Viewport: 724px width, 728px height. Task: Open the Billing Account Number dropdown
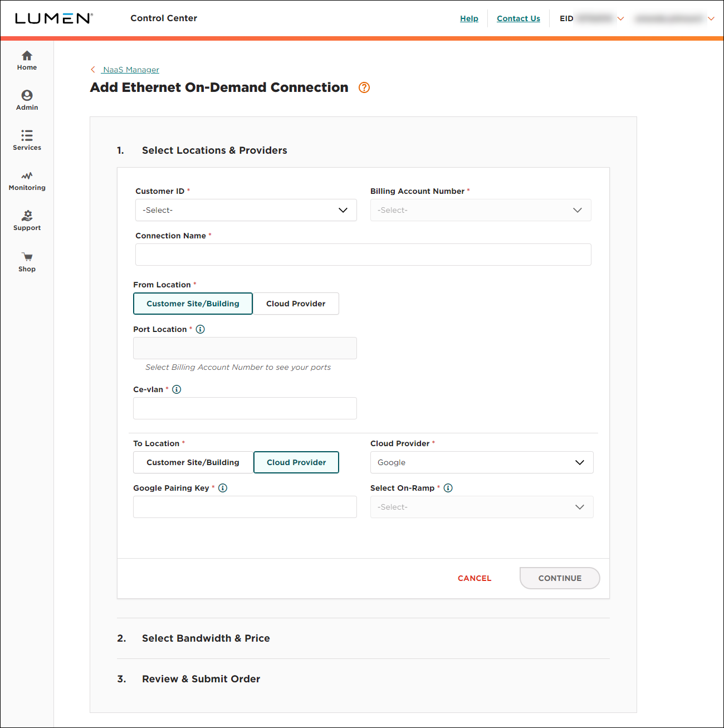[481, 210]
